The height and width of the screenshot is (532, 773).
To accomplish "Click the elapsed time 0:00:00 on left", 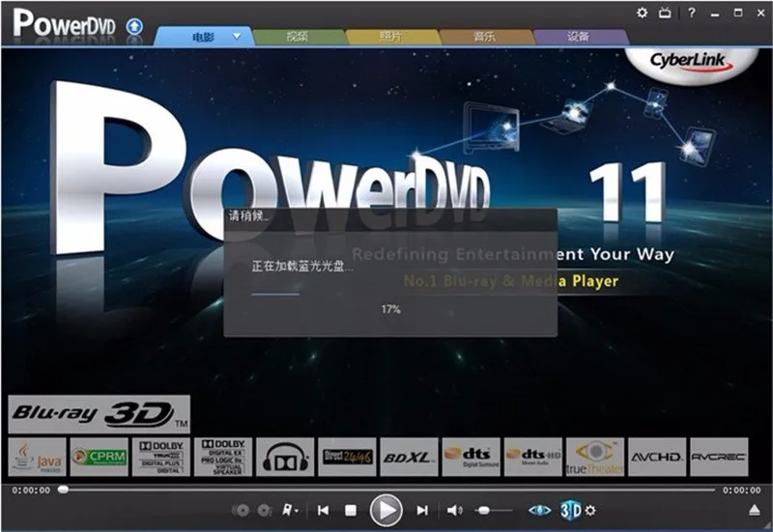I will click(x=31, y=490).
